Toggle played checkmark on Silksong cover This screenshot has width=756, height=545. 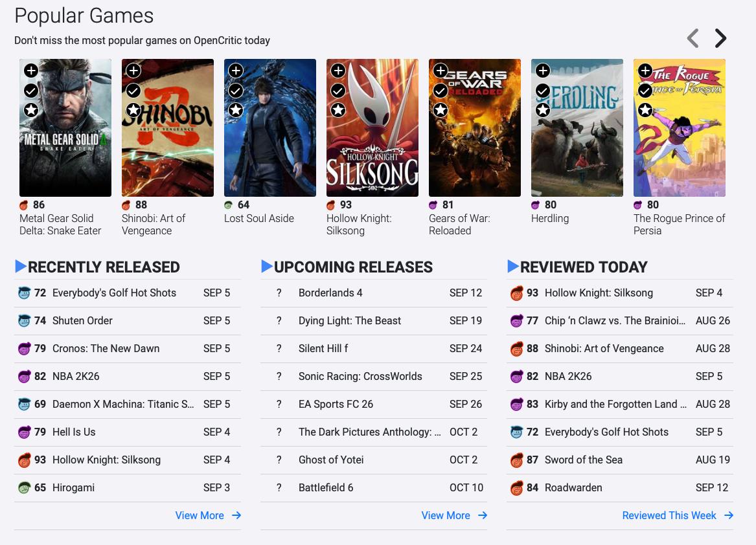coord(338,91)
